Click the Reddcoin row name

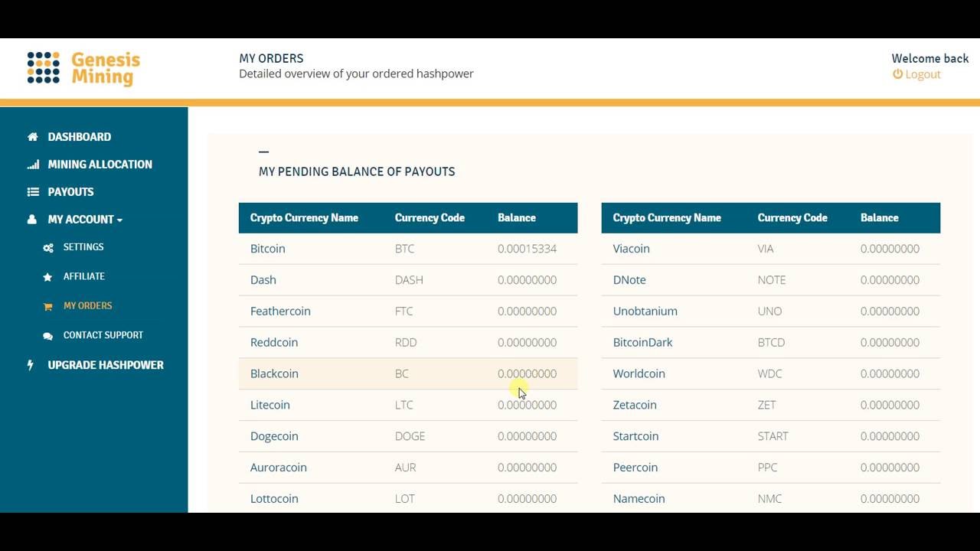point(274,342)
